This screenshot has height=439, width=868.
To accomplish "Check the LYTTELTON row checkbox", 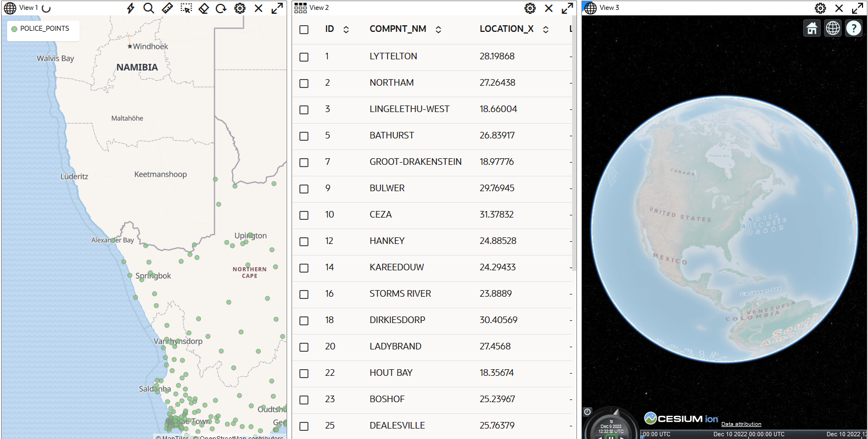I will click(304, 57).
